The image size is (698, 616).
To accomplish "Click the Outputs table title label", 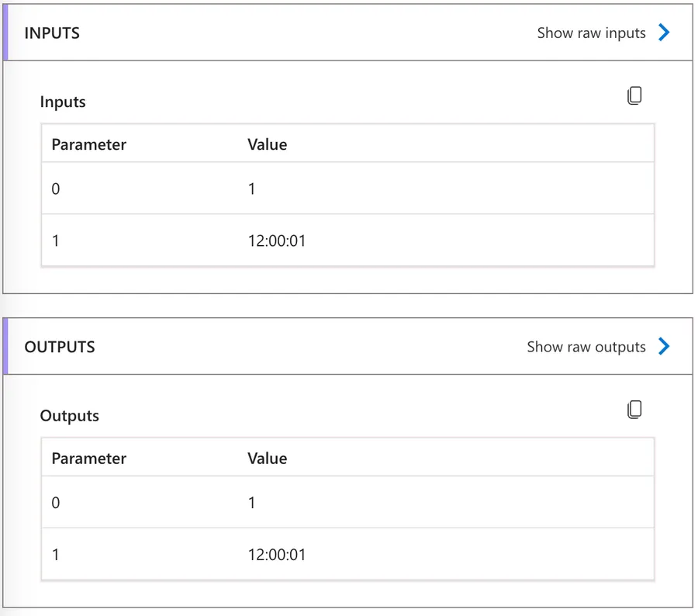I will 70,416.
